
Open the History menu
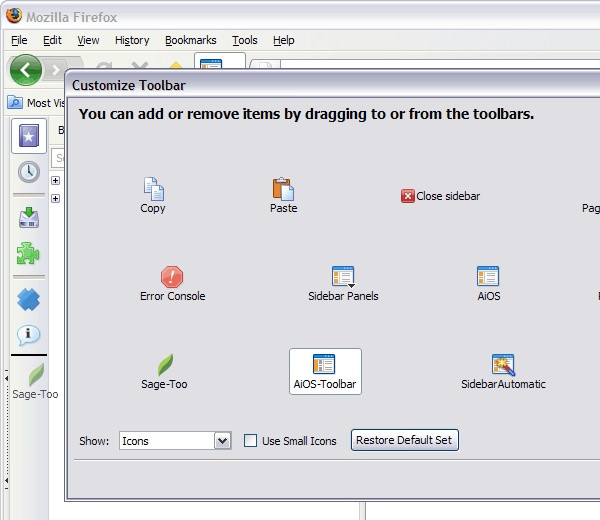tap(132, 40)
